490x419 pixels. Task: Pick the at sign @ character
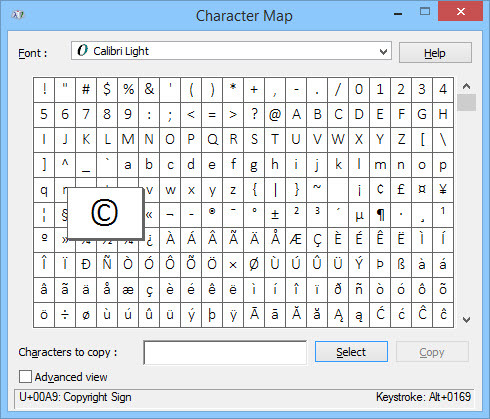275,115
